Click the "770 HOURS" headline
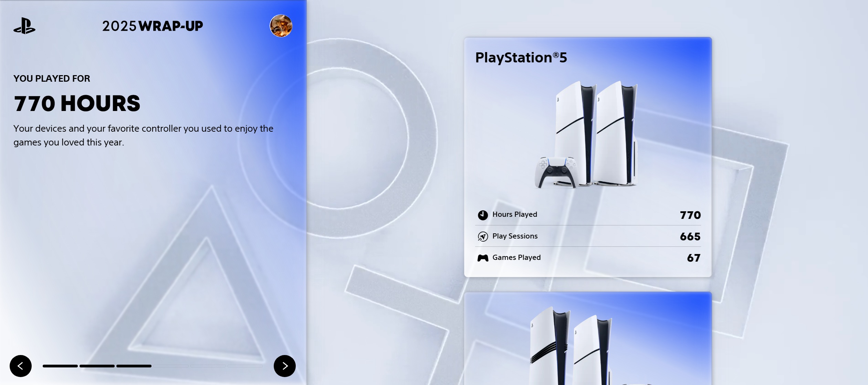This screenshot has height=385, width=868. click(77, 103)
